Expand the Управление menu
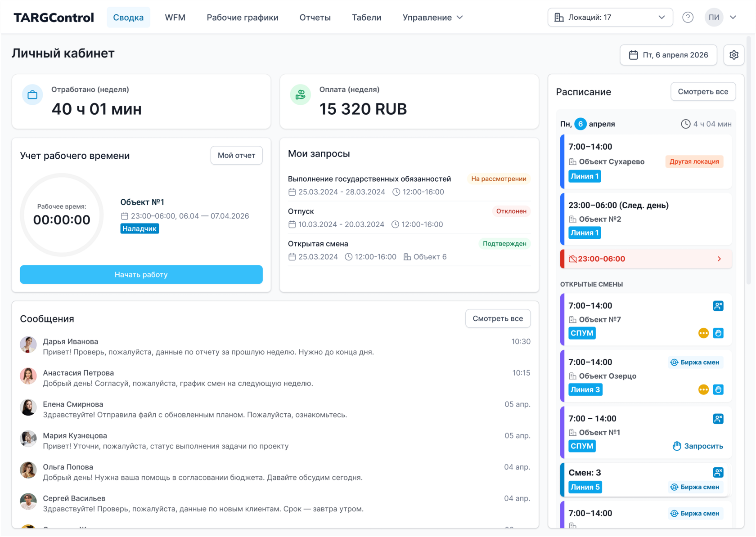The height and width of the screenshot is (537, 756). point(432,18)
